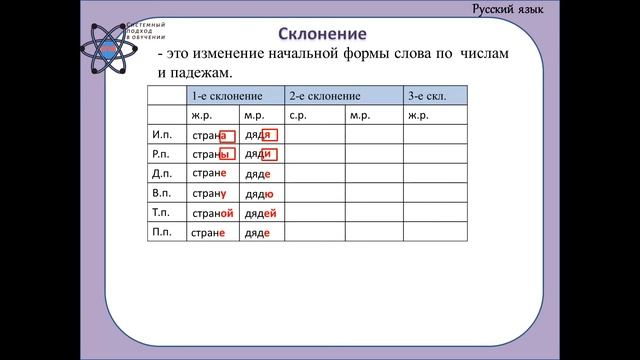This screenshot has height=360, width=640.
Task: Click the word 'страна' in the table
Action: pos(209,136)
